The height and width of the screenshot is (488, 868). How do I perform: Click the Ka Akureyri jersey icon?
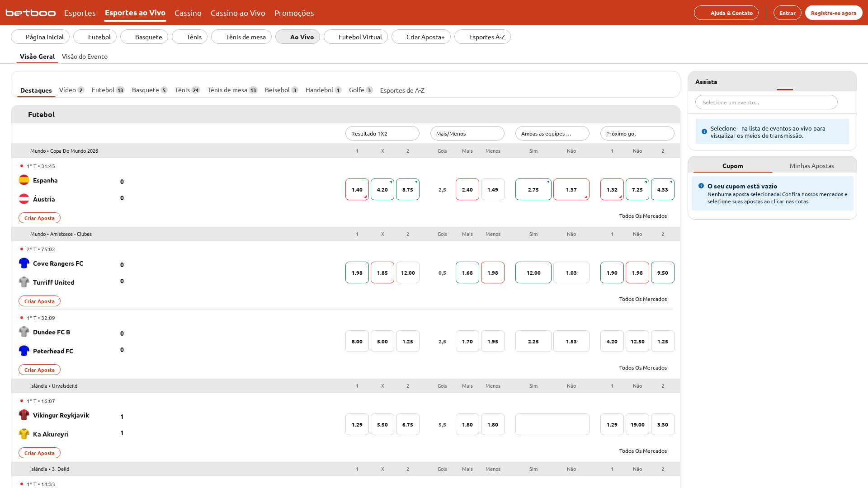[x=24, y=434]
